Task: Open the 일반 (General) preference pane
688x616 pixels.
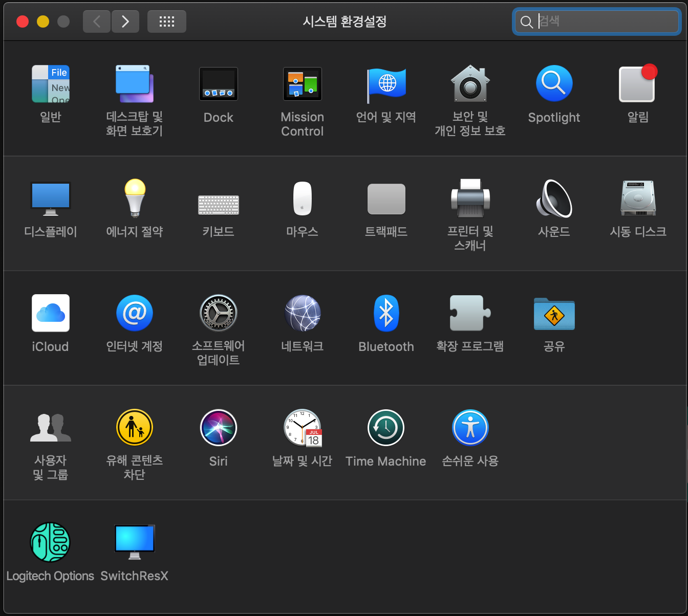Action: [51, 84]
